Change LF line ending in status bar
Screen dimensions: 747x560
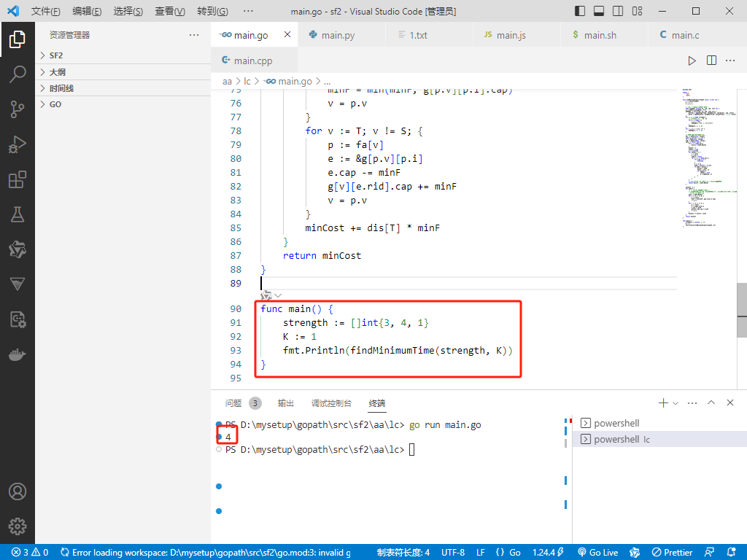(x=481, y=553)
